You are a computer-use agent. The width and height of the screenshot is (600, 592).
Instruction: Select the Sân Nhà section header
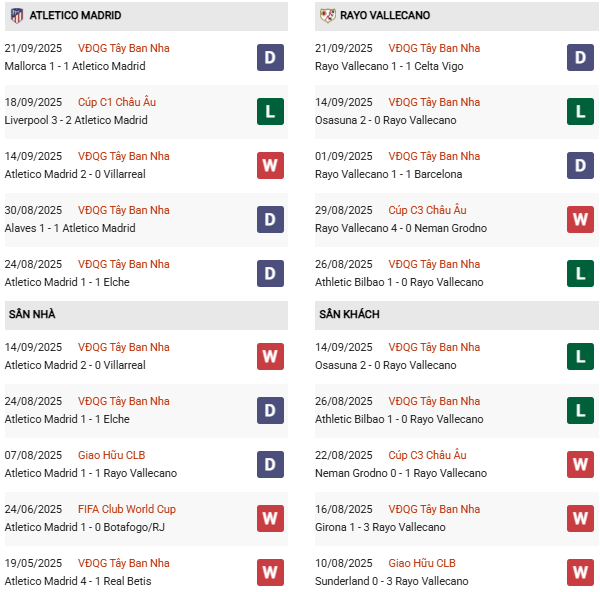pyautogui.click(x=32, y=314)
